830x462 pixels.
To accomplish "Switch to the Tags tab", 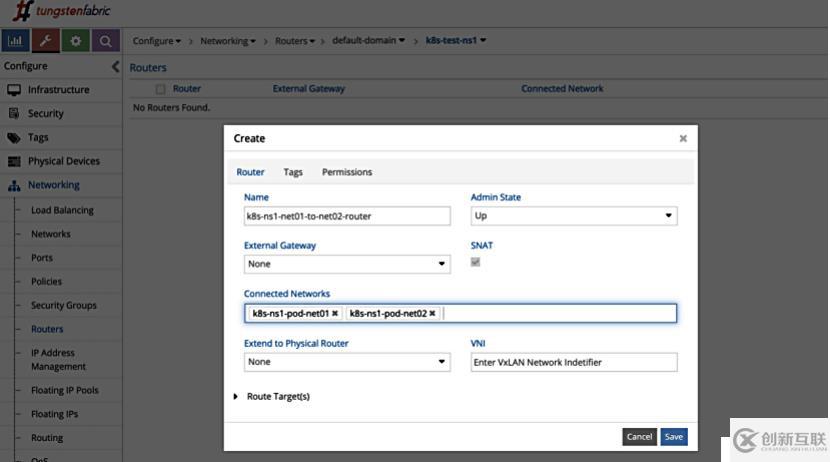I will (293, 172).
